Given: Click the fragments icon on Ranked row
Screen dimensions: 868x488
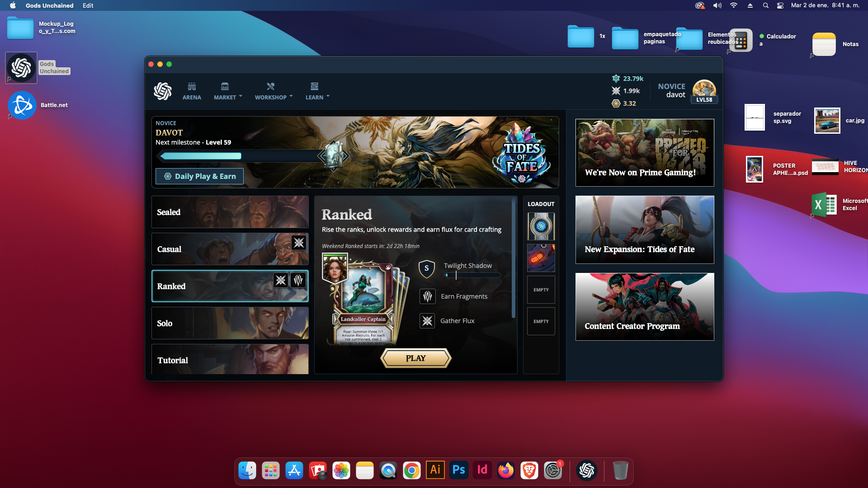Looking at the screenshot, I should click(x=298, y=280).
